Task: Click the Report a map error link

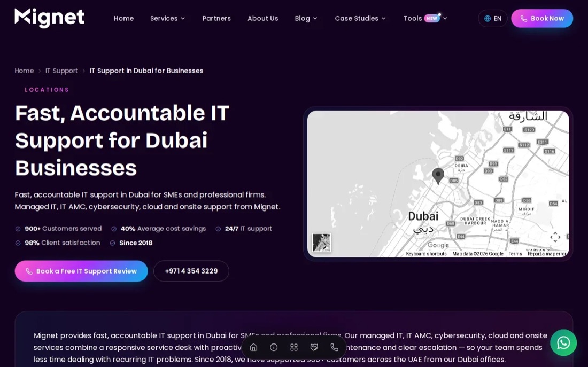Action: pos(547,254)
